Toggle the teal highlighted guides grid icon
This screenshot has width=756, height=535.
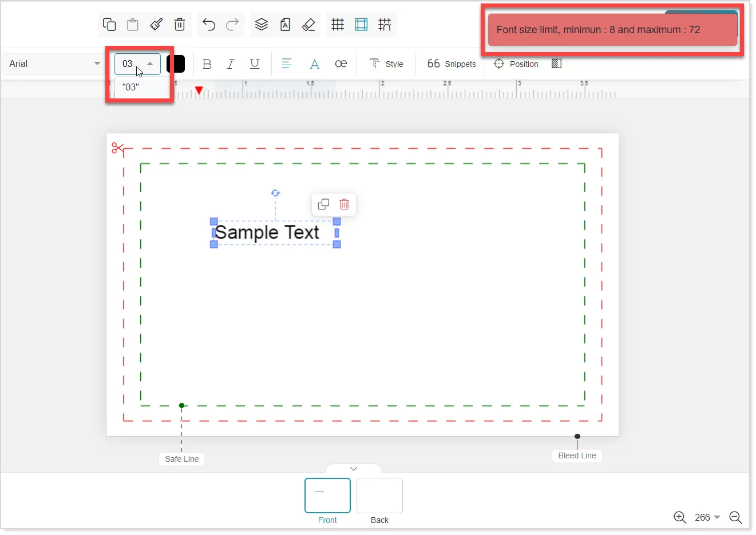click(x=361, y=25)
